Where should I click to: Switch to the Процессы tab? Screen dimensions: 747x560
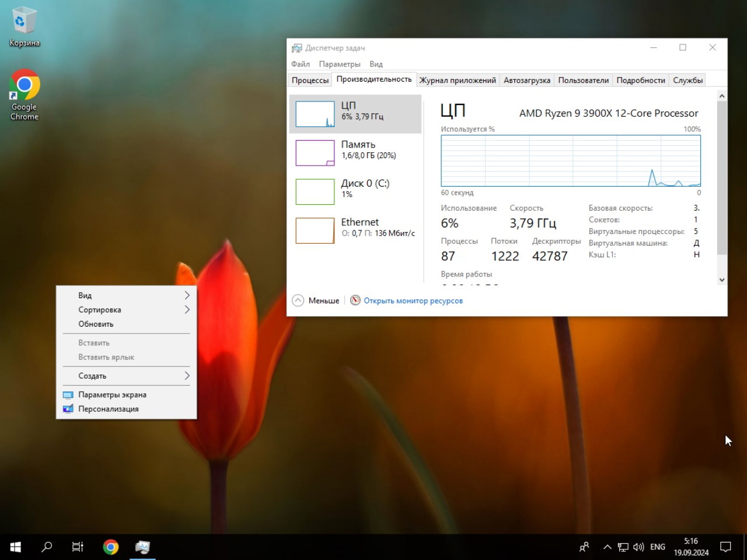(310, 80)
